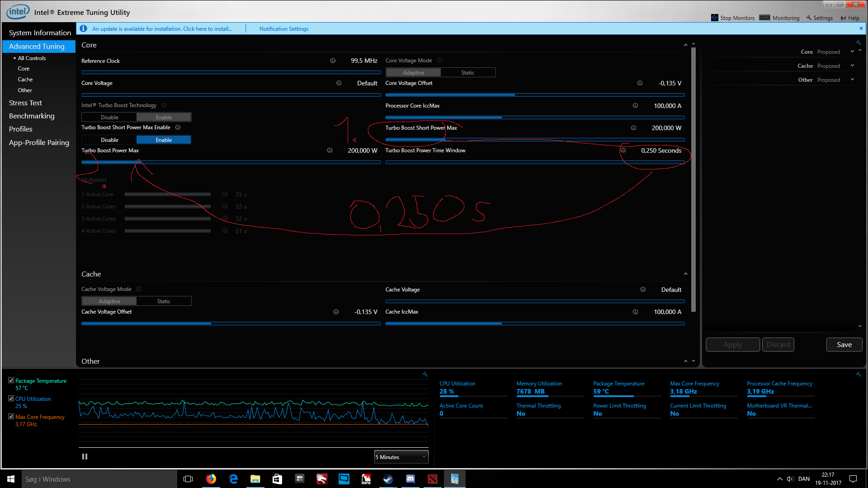Click wrench icon above proposed settings panel

[x=858, y=42]
